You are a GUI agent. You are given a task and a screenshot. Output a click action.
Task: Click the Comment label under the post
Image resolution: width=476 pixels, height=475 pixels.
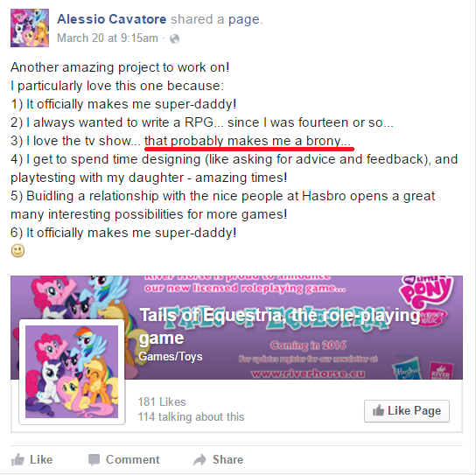click(132, 459)
